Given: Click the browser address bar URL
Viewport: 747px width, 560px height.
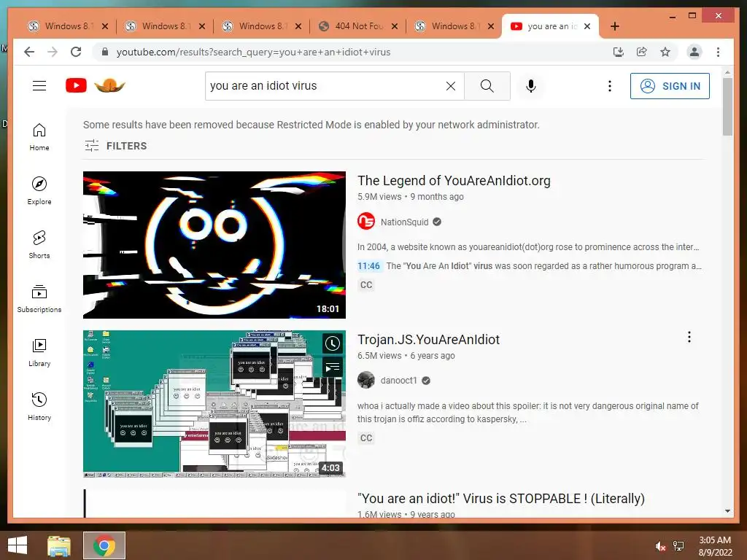Looking at the screenshot, I should 253,52.
